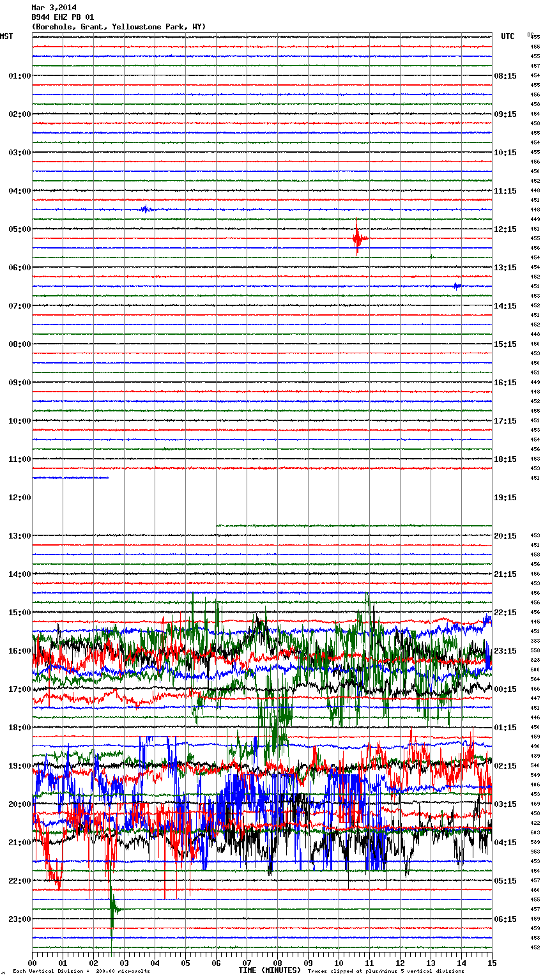Click the DC offset value 564
The width and height of the screenshot is (543, 980).
[x=535, y=679]
